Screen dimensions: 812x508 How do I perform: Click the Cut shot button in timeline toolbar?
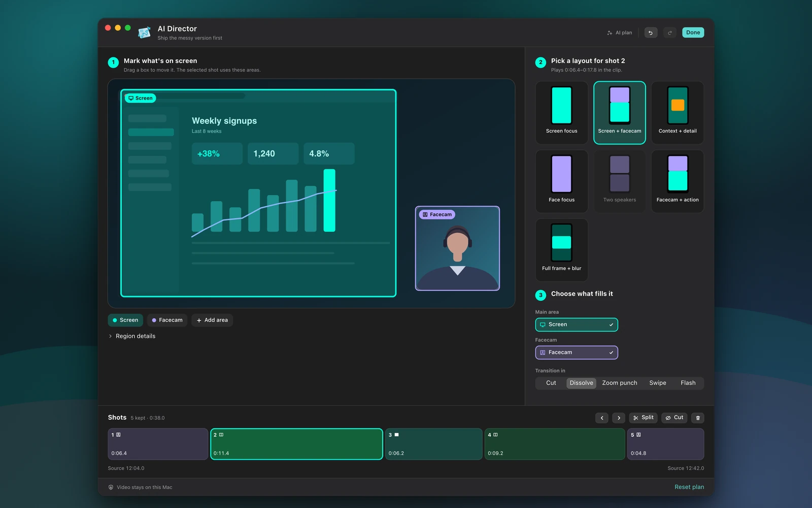point(674,418)
